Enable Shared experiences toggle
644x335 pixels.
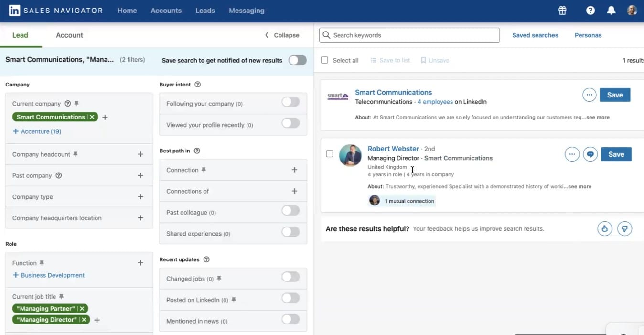point(290,232)
